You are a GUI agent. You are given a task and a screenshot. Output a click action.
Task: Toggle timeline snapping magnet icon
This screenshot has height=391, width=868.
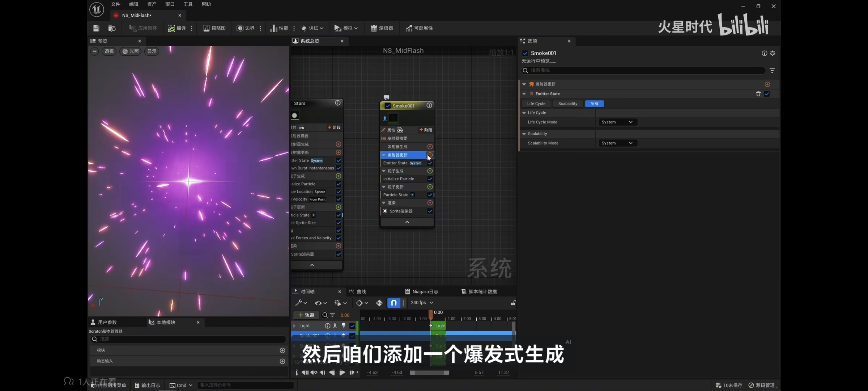pyautogui.click(x=393, y=303)
